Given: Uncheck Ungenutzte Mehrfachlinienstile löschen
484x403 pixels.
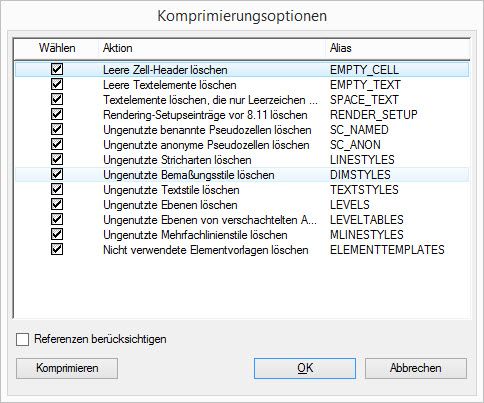Looking at the screenshot, I should pos(57,234).
